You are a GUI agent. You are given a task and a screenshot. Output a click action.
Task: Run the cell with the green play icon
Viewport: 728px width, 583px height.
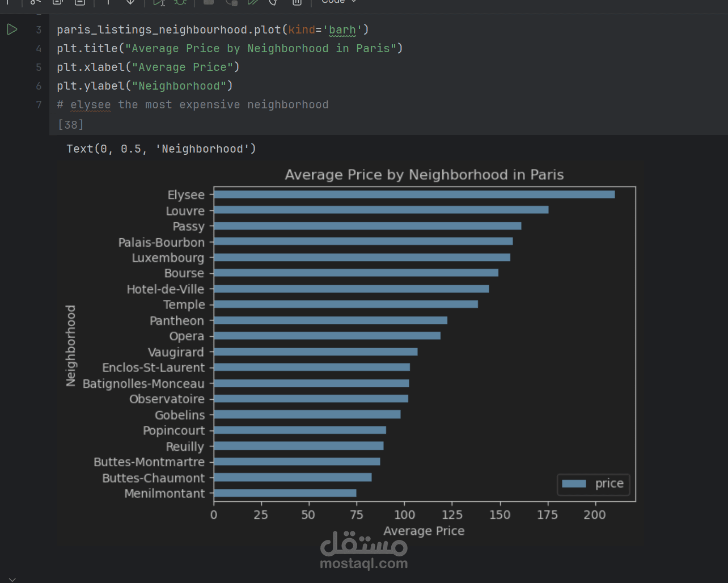pos(12,29)
